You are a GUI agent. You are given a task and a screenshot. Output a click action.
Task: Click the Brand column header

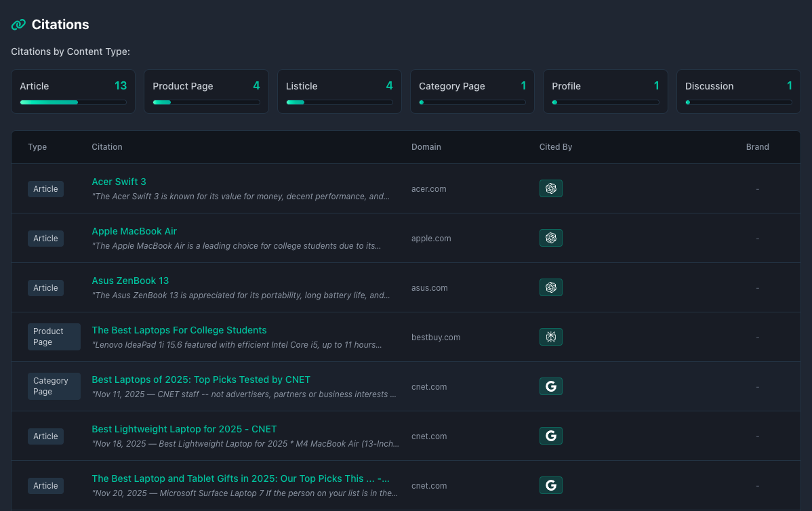coord(757,147)
